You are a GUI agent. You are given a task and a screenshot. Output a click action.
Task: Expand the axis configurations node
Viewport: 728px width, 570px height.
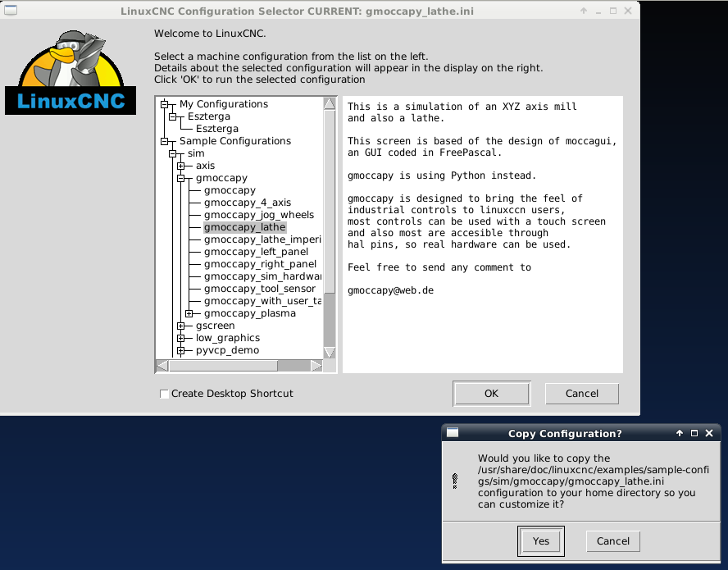click(181, 166)
